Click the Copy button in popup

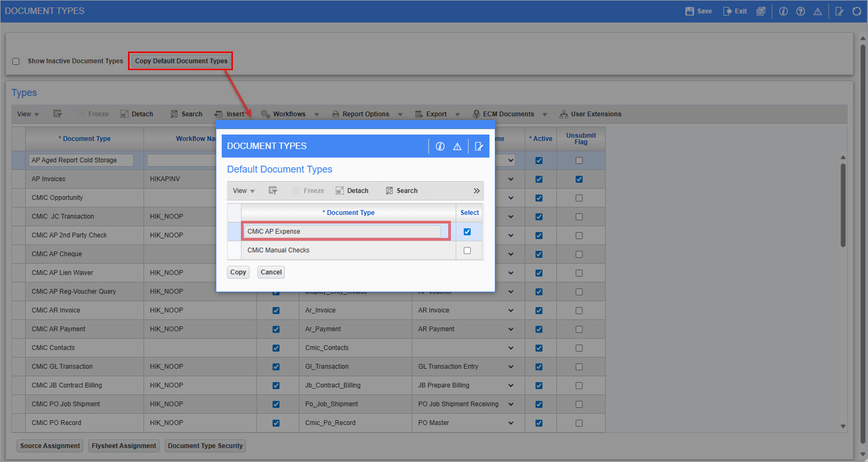click(x=238, y=272)
